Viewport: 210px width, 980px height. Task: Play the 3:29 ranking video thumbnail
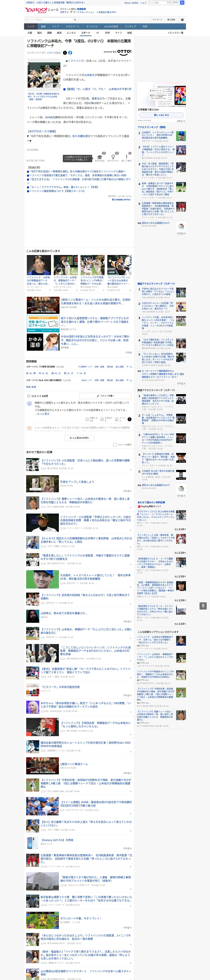click(x=181, y=399)
